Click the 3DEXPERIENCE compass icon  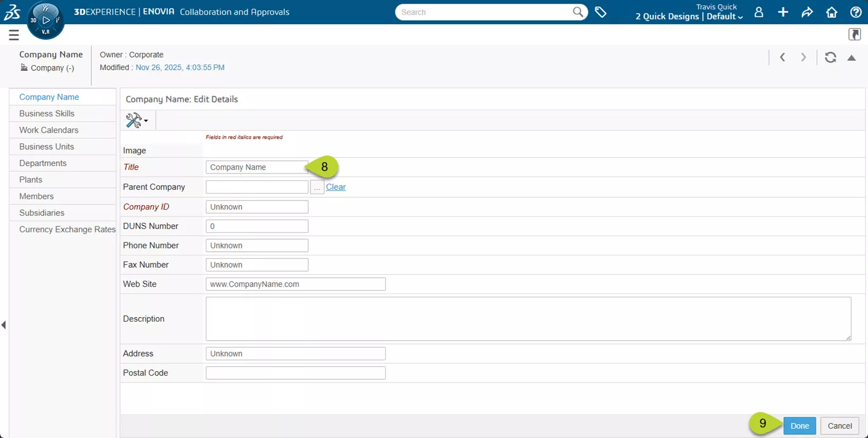point(45,21)
